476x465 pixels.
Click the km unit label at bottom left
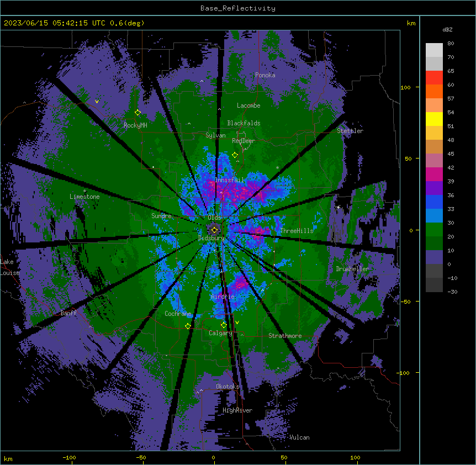[x=8, y=458]
